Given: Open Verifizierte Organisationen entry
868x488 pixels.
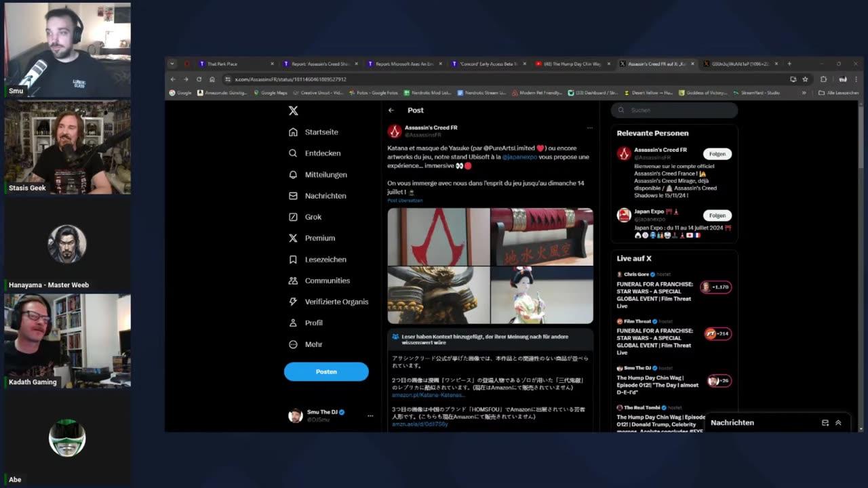Looking at the screenshot, I should click(x=328, y=302).
